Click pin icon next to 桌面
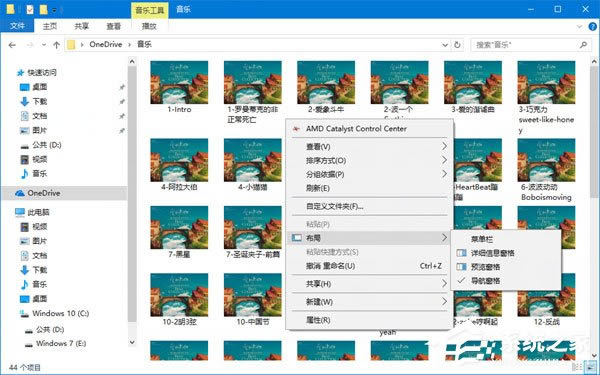 (x=122, y=87)
